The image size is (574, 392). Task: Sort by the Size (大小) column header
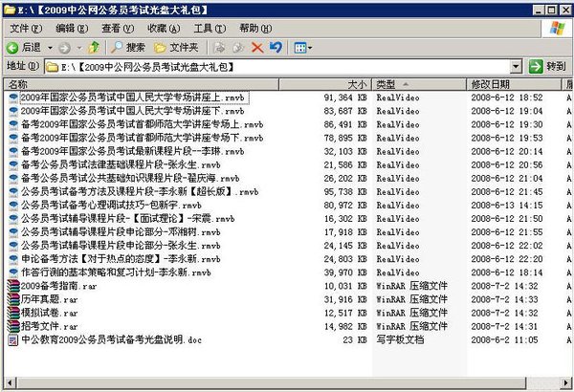click(325, 84)
